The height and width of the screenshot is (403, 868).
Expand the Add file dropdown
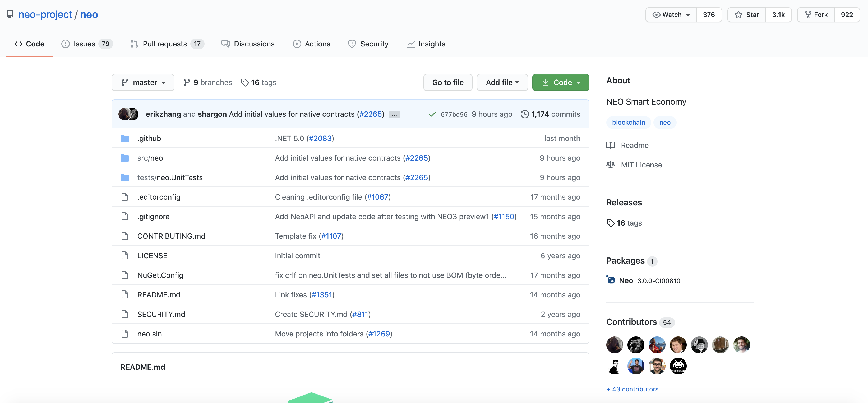502,82
